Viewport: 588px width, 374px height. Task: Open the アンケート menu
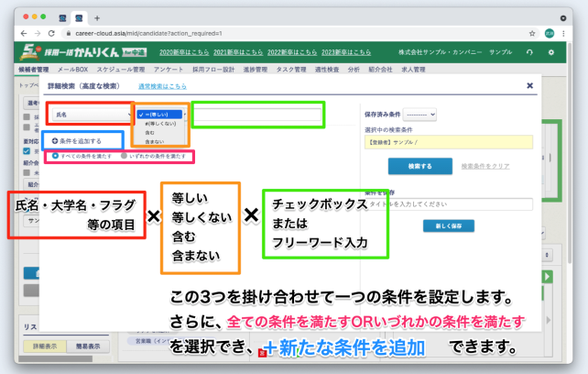[x=169, y=70]
